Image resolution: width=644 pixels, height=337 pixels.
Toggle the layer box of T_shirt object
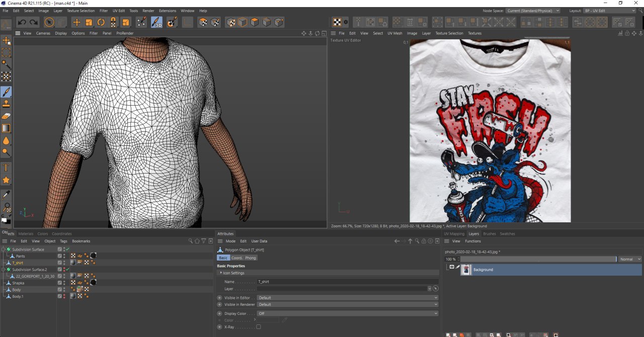pos(59,263)
